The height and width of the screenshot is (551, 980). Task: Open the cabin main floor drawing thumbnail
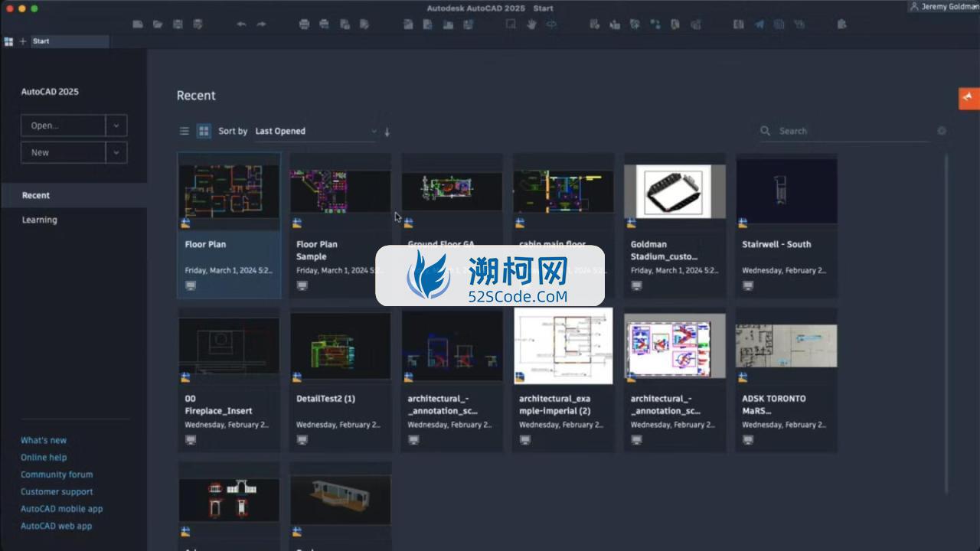coord(563,191)
